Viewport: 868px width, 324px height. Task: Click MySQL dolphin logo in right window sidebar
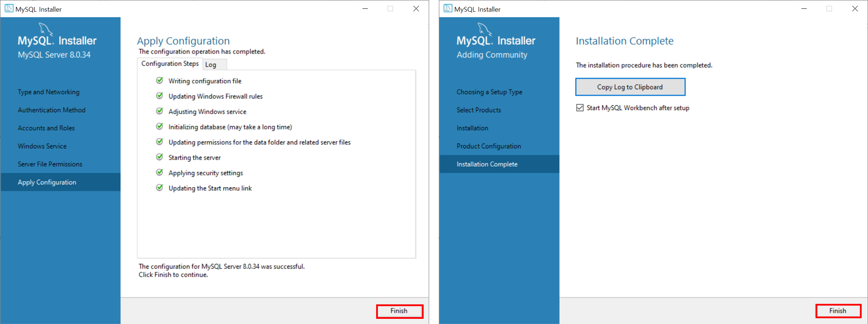coord(484,29)
